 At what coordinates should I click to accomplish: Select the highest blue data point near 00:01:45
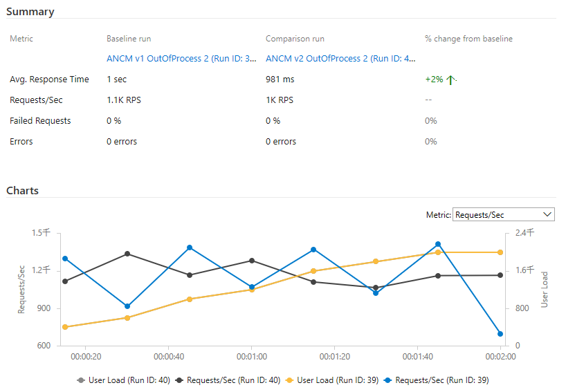(438, 244)
